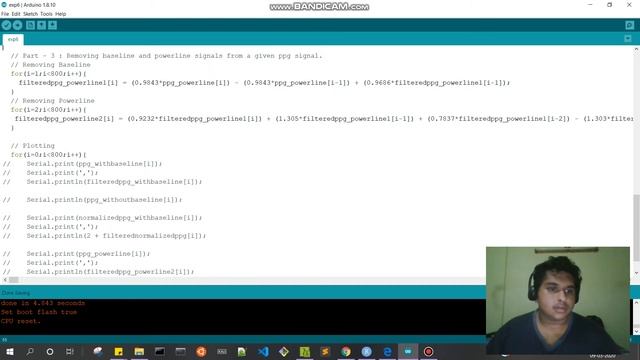Open the Edit menu
640x360 pixels.
pos(16,14)
